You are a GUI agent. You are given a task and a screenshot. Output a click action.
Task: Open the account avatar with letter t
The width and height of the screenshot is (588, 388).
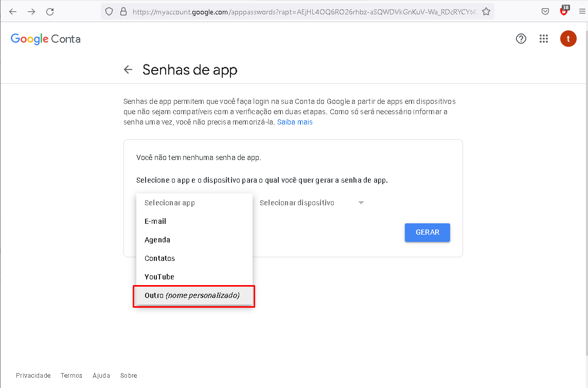(568, 39)
